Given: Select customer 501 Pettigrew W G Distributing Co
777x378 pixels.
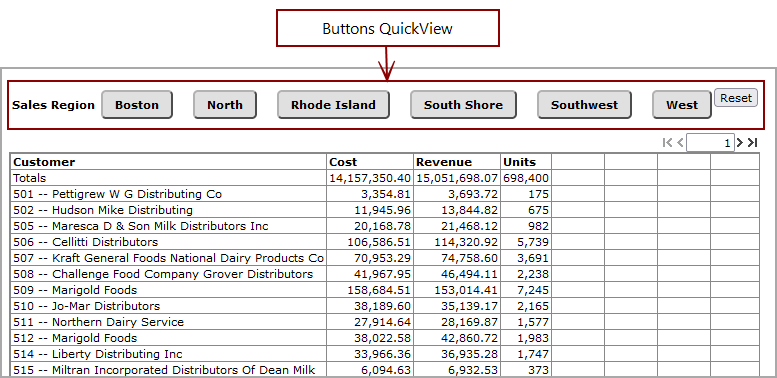Looking at the screenshot, I should click(x=168, y=194).
